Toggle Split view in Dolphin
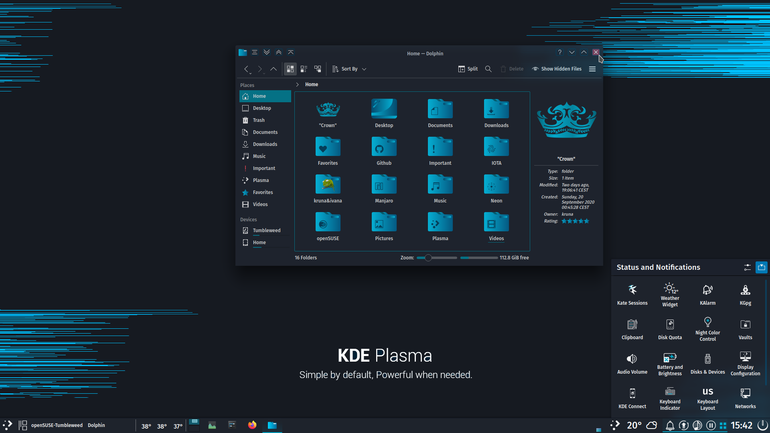The height and width of the screenshot is (433, 770). click(468, 69)
